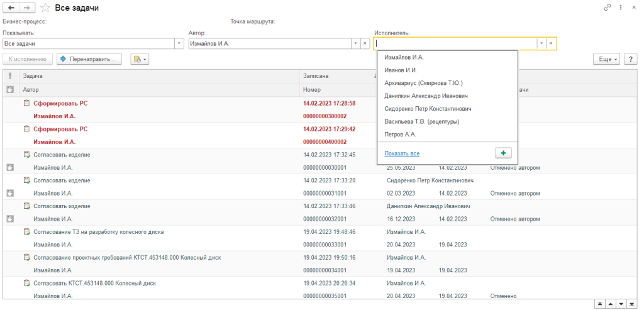Choose Сидоренко Петр Константинович in the list
Image resolution: width=644 pixels, height=310 pixels.
[x=428, y=108]
